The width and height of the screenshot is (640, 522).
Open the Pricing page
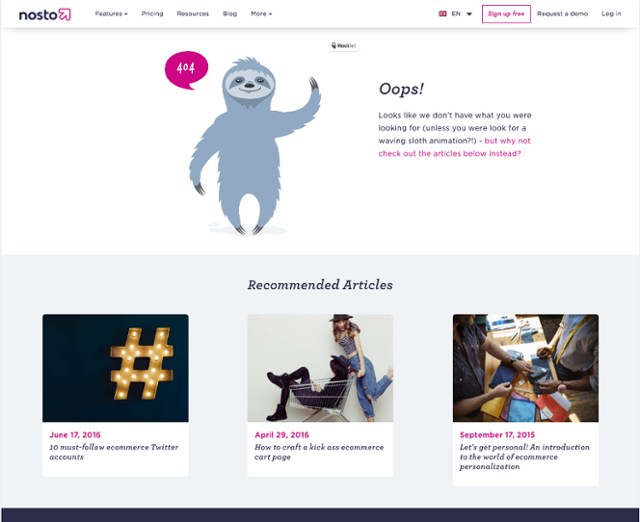point(152,14)
